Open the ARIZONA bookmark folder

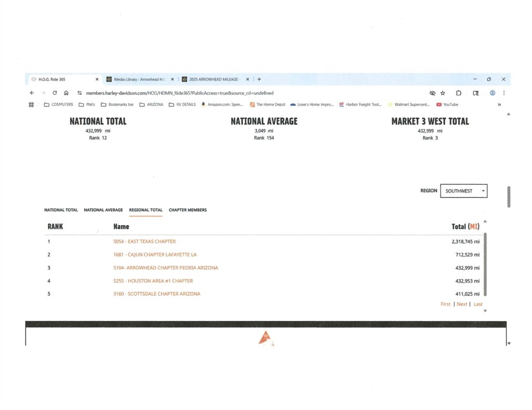(151, 105)
